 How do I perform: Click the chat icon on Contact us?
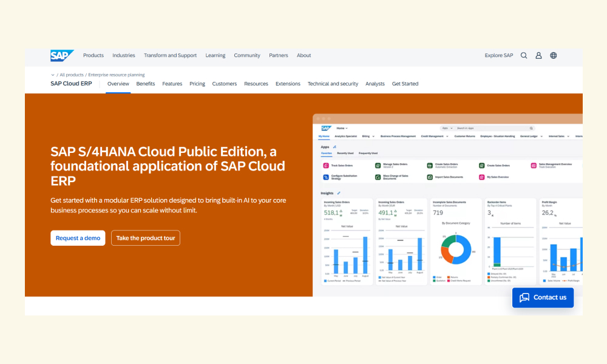pyautogui.click(x=524, y=297)
